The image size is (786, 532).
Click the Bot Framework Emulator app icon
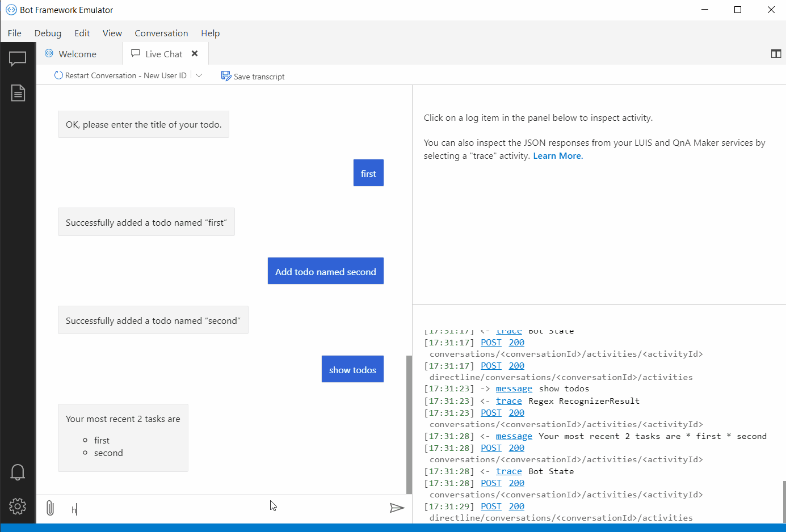(11, 10)
